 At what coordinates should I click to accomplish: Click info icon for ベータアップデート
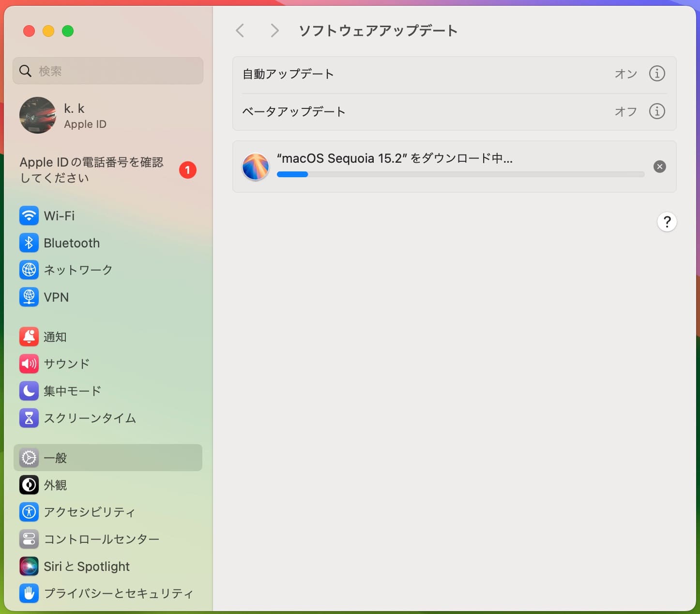657,111
